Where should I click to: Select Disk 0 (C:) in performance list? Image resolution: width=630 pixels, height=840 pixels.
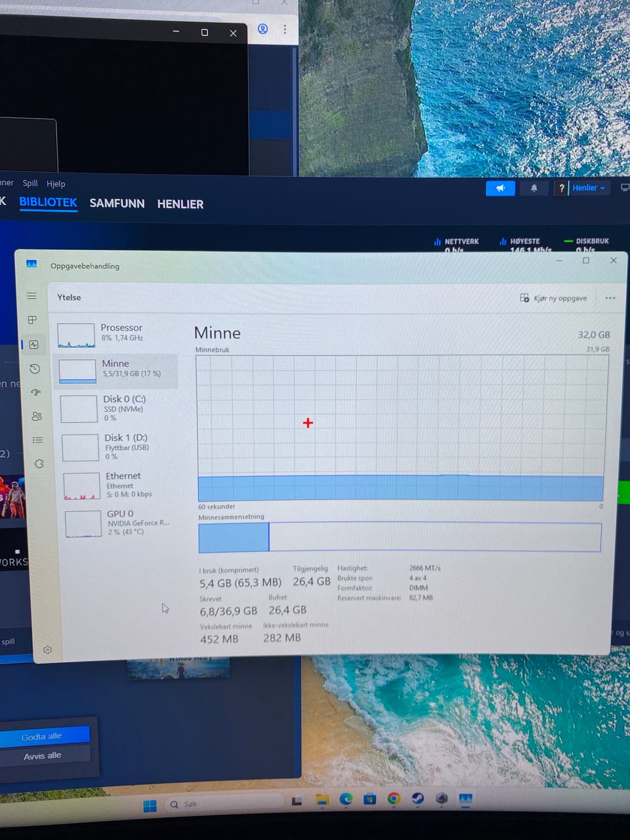(x=117, y=408)
